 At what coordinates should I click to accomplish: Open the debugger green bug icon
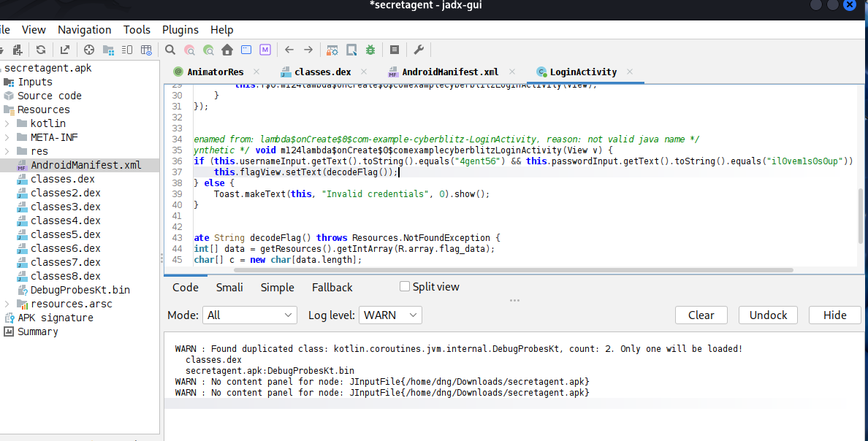[x=370, y=50]
